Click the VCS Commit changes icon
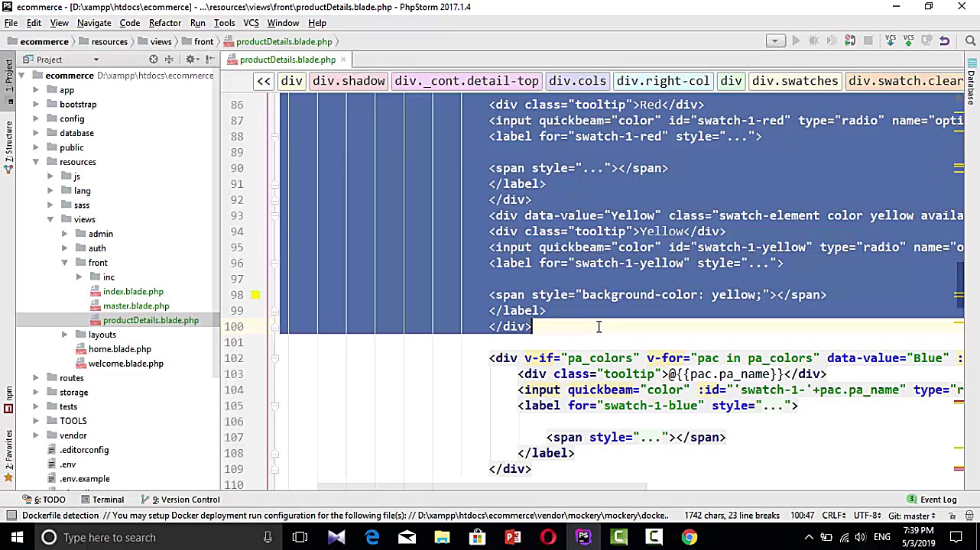The width and height of the screenshot is (980, 550). coord(908,41)
